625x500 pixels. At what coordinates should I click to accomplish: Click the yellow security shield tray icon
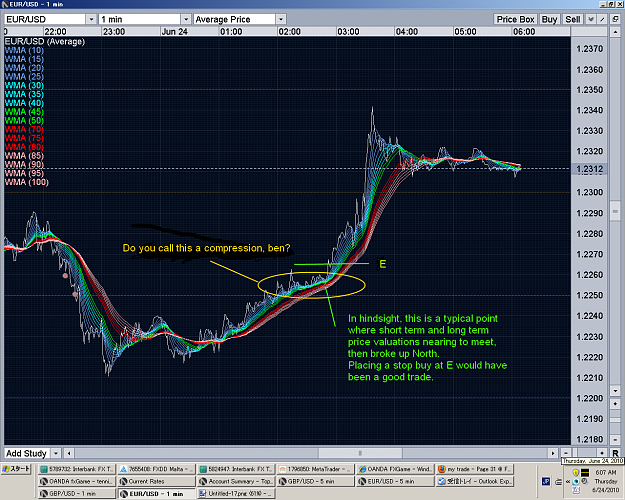coord(576,473)
